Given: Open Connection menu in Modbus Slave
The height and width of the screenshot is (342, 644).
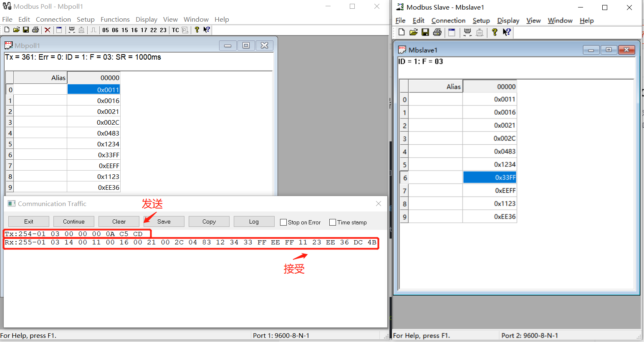Looking at the screenshot, I should (448, 20).
